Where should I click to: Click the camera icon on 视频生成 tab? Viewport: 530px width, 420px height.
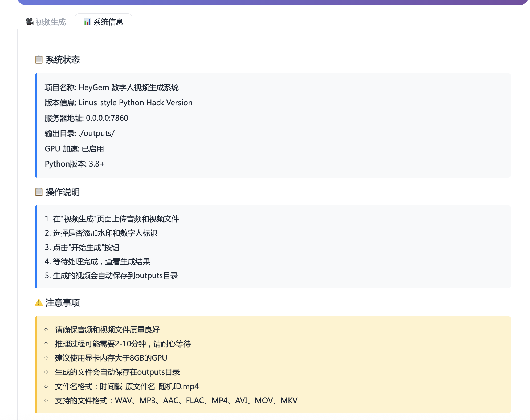pyautogui.click(x=30, y=22)
